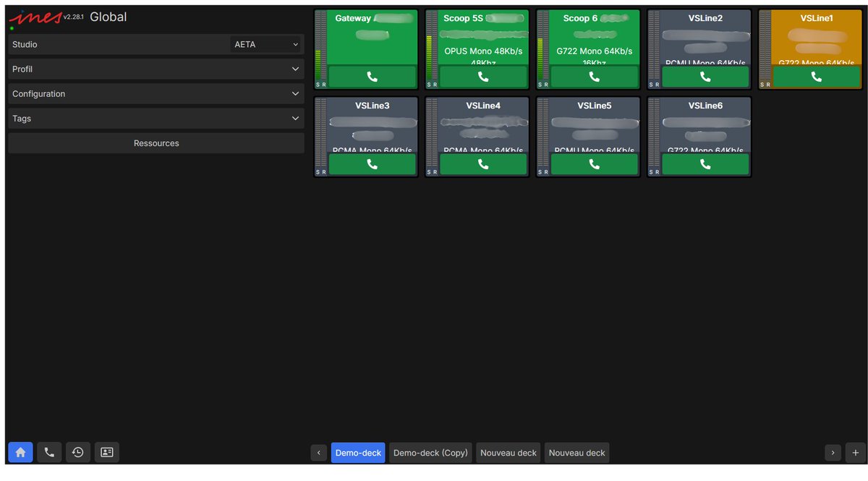This screenshot has width=868, height=481.
Task: Click the Global title text
Action: click(109, 17)
